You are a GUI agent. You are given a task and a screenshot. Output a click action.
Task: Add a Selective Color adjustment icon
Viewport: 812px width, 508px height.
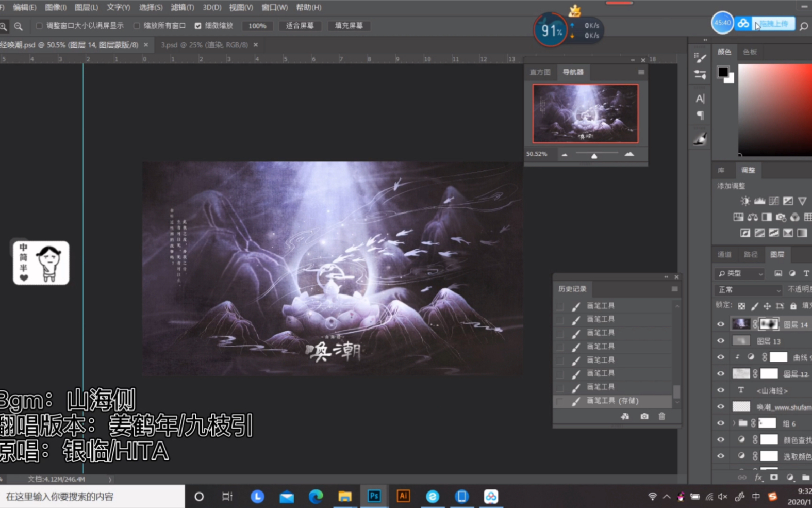tap(788, 233)
